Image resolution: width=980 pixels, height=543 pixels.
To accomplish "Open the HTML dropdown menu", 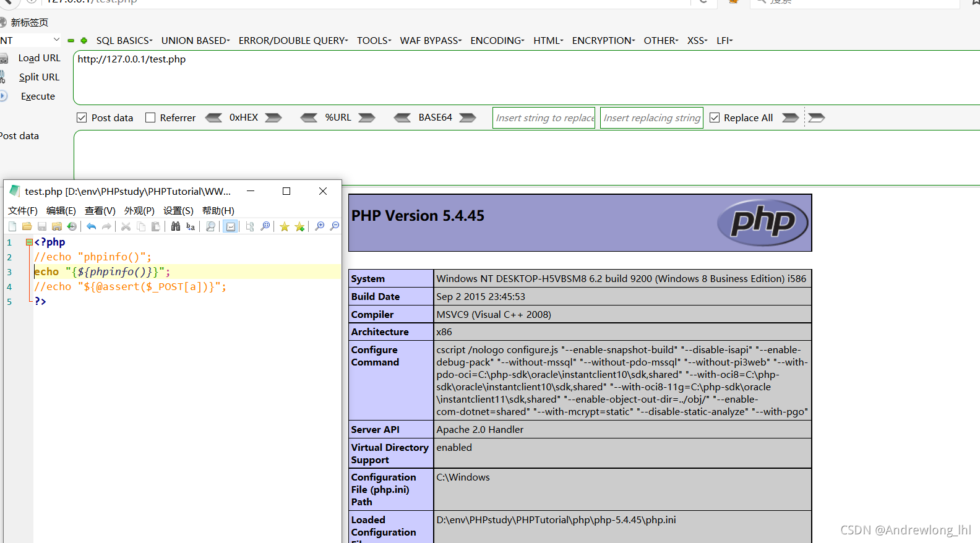I will tap(548, 41).
